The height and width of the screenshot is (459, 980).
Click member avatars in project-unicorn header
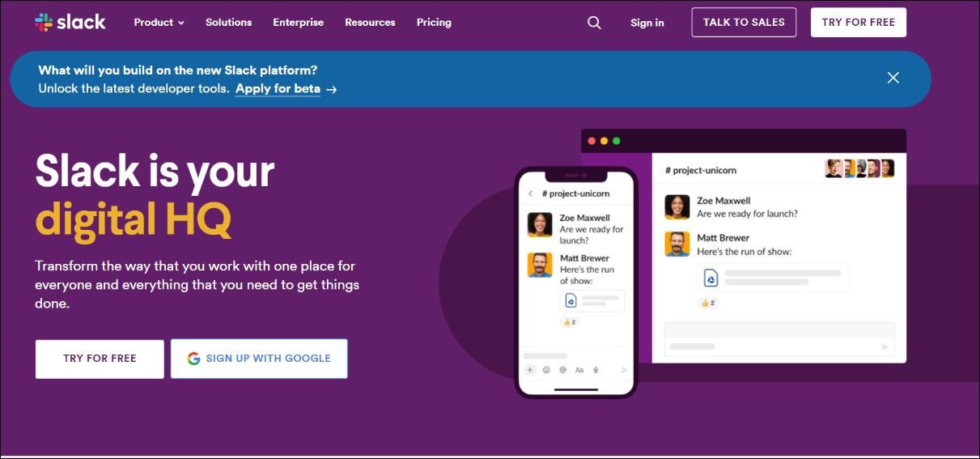[x=859, y=168]
